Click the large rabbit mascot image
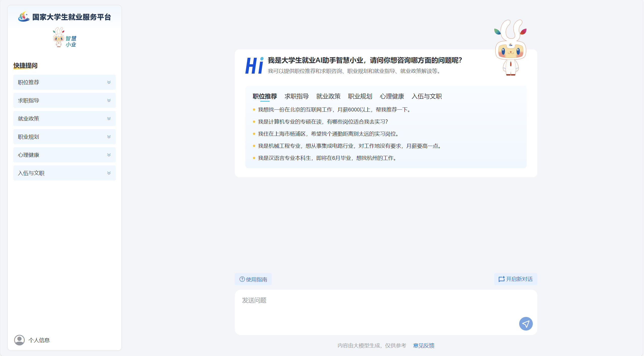 (510, 48)
